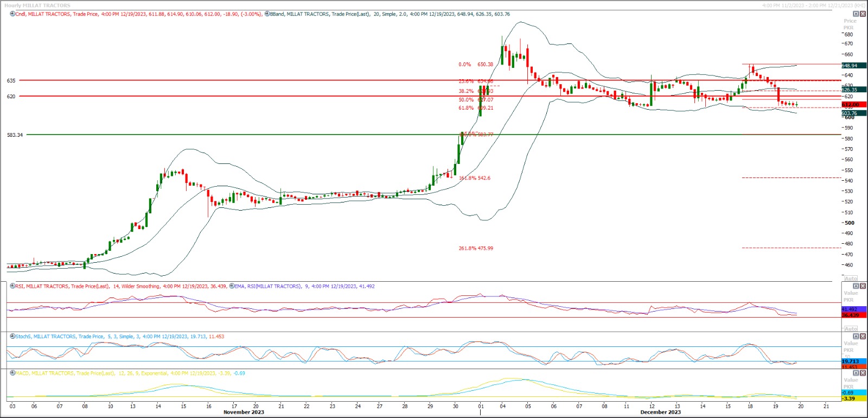Maximize the RSI indicator pane

pos(856,286)
